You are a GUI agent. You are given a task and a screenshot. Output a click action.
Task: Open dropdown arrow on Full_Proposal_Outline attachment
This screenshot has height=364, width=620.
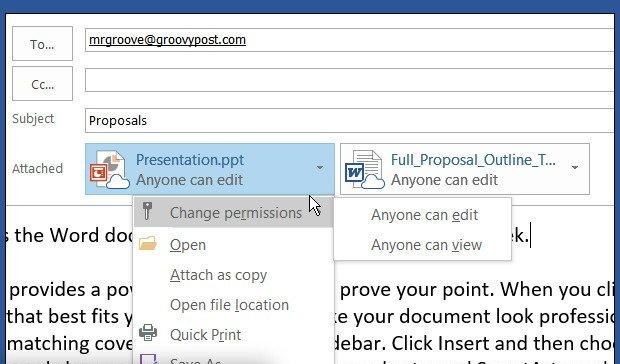[x=575, y=168]
